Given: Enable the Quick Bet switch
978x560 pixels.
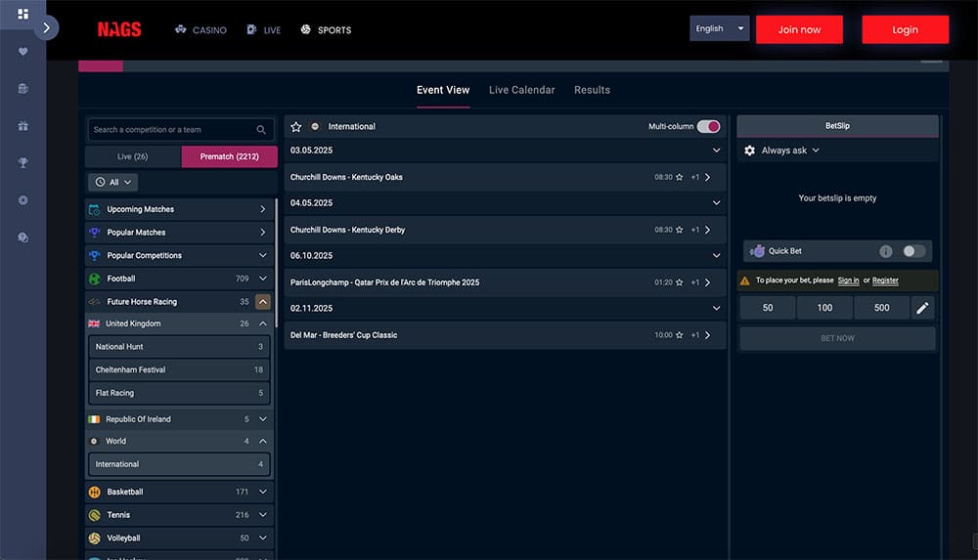Looking at the screenshot, I should tap(913, 251).
